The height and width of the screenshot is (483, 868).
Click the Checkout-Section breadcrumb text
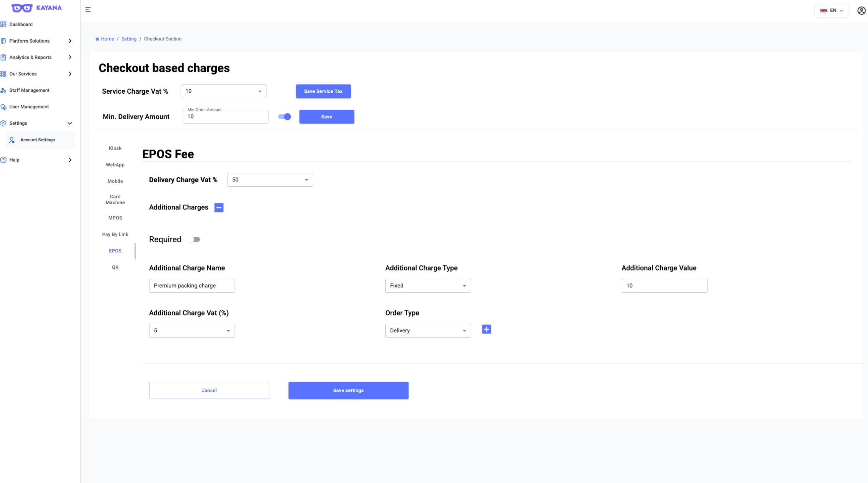162,39
